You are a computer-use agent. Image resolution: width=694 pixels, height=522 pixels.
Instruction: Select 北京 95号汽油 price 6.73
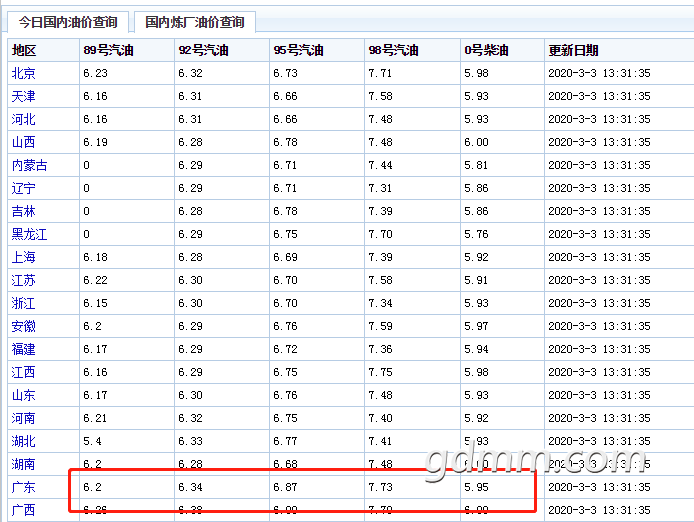pos(285,73)
